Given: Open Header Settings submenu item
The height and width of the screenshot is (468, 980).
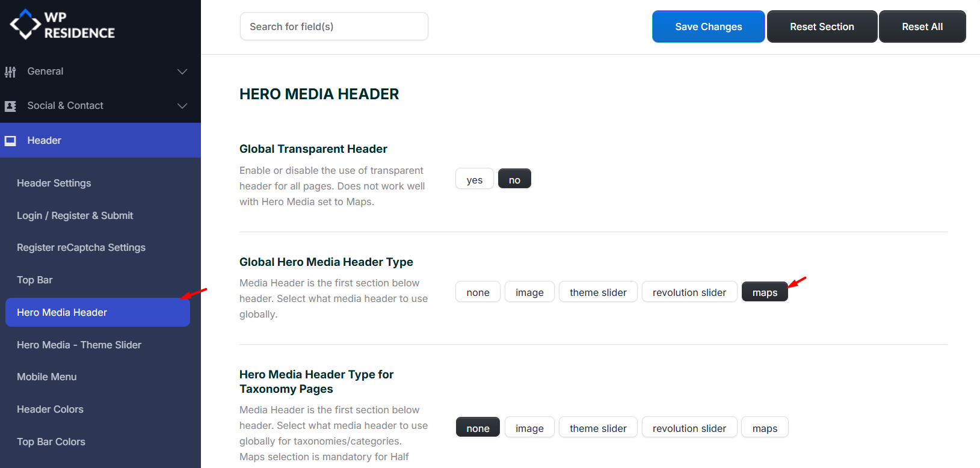Looking at the screenshot, I should coord(54,183).
